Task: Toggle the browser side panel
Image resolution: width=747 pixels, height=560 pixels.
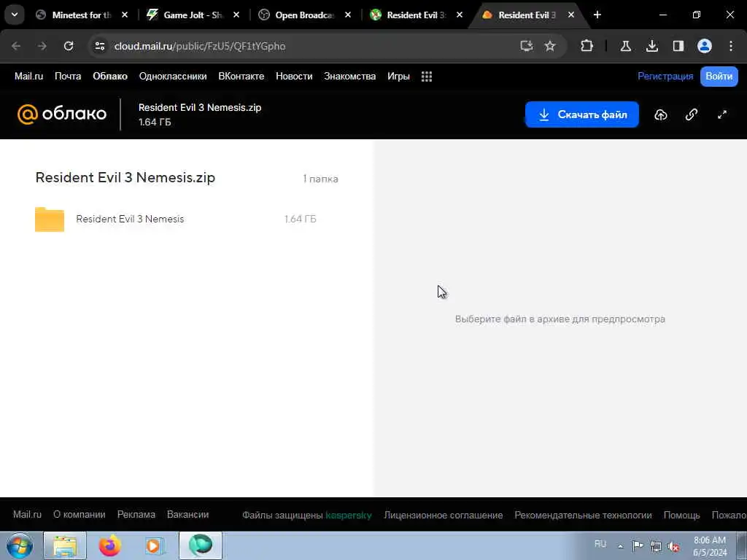Action: pos(678,46)
